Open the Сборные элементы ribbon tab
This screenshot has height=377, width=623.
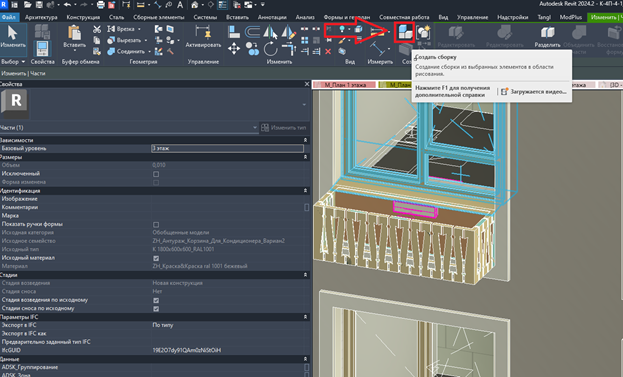pyautogui.click(x=159, y=17)
